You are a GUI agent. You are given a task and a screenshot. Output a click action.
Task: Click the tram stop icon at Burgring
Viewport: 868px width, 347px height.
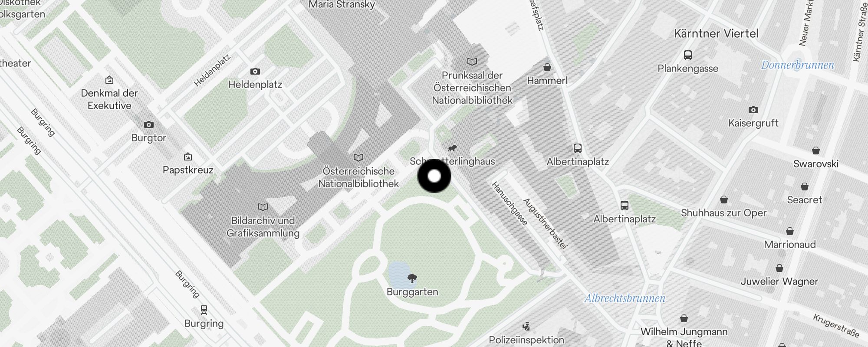(x=204, y=310)
